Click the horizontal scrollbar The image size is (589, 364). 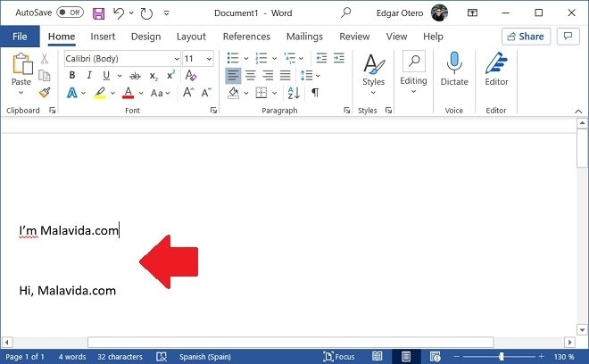pyautogui.click(x=290, y=343)
